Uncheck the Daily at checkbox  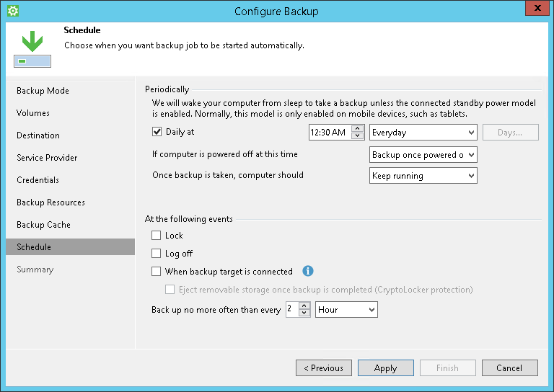(x=157, y=133)
